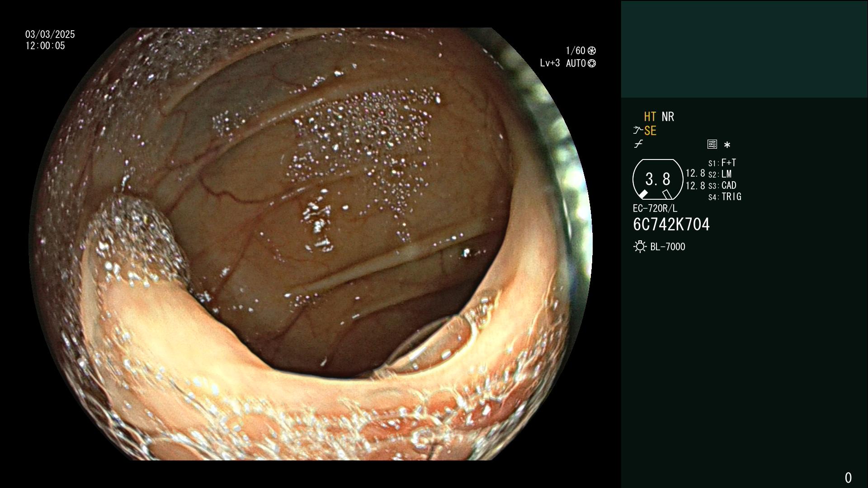Click the lower 12.8 value next to S3
868x488 pixels.
(695, 186)
